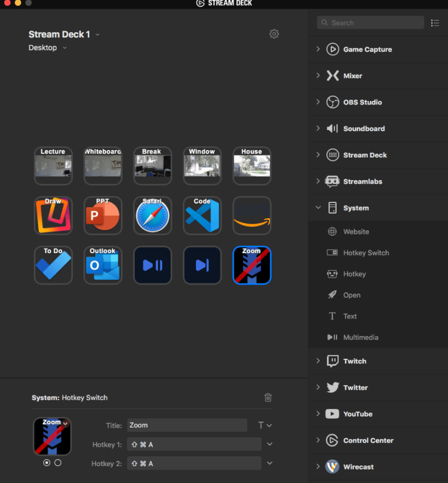The width and height of the screenshot is (448, 483).
Task: Click the Control Center logo icon
Action: coord(332,440)
